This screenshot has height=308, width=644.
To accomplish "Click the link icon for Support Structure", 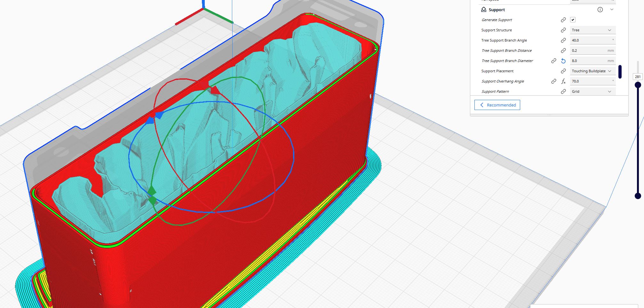I will coord(563,30).
